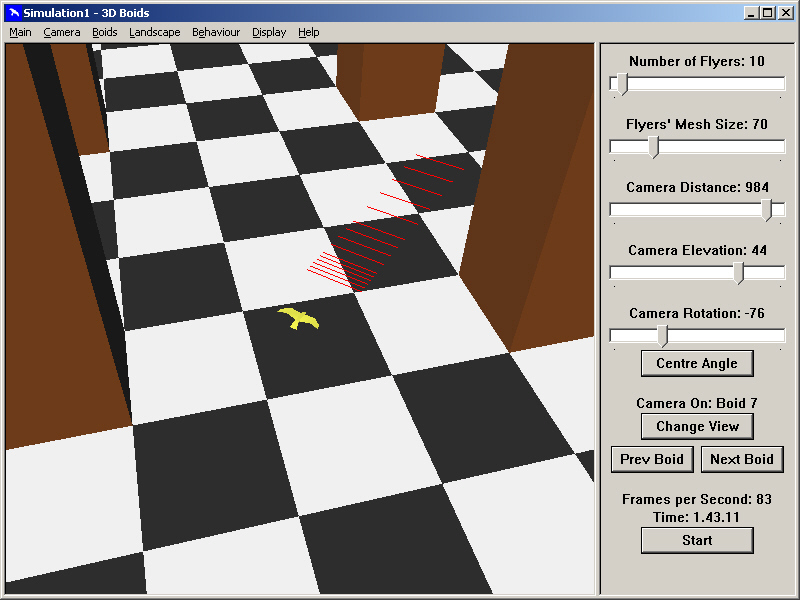Switch to the next boid with Next Boid
Image resolution: width=800 pixels, height=600 pixels.
742,459
